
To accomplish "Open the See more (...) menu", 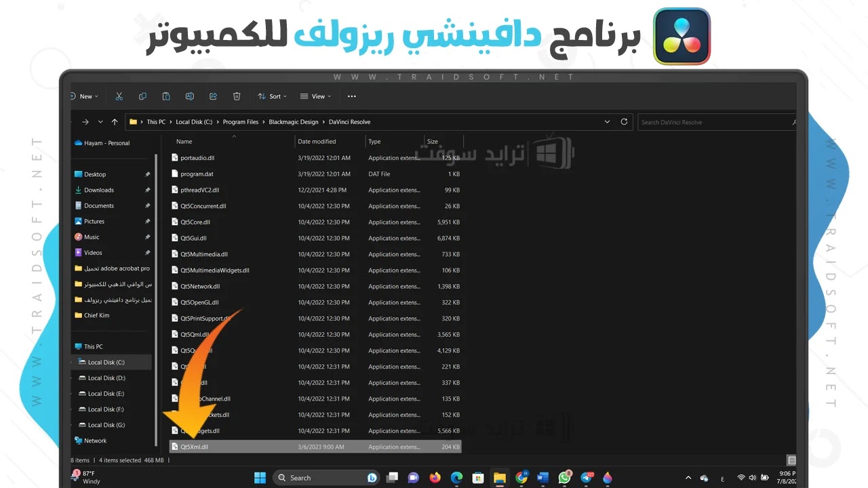I will [352, 96].
